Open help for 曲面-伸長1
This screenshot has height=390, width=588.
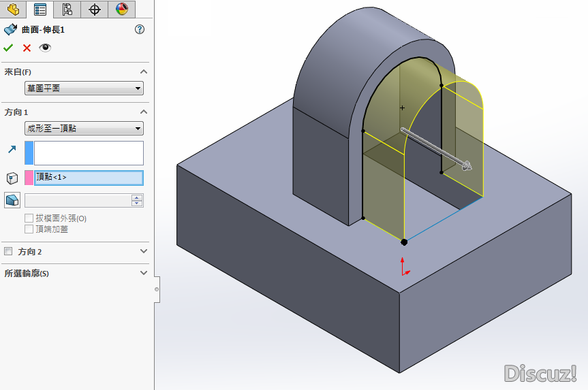[140, 29]
